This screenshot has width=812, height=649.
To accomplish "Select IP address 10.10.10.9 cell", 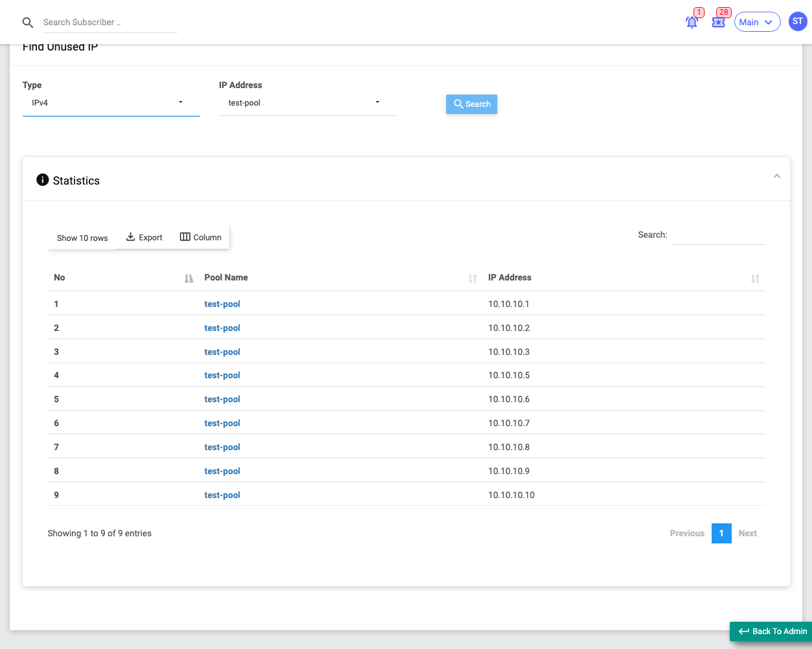I will pyautogui.click(x=509, y=471).
